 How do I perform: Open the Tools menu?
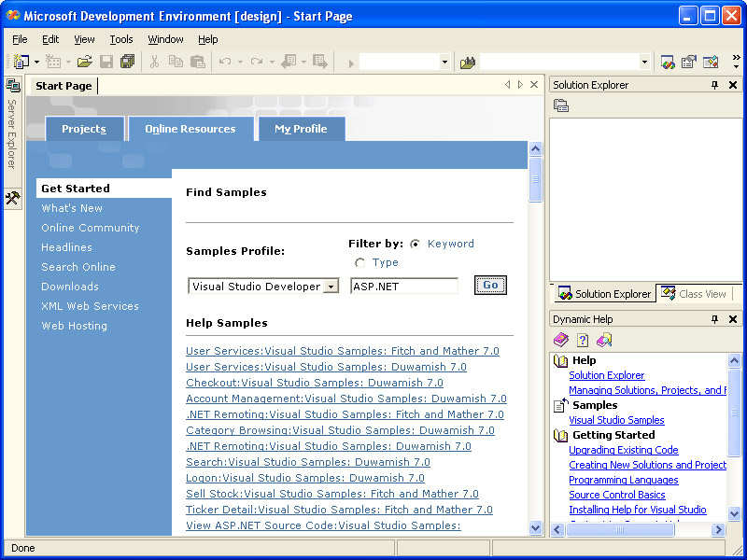pos(121,39)
